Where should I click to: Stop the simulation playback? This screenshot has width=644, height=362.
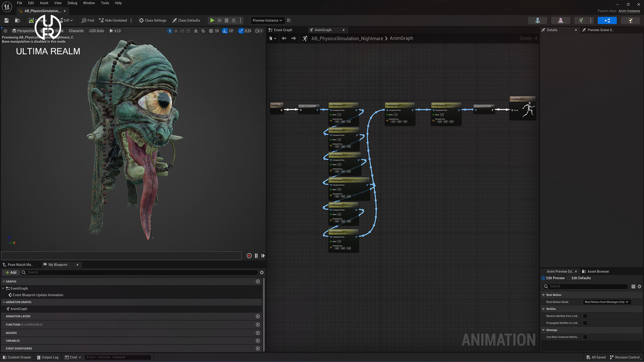[x=226, y=20]
